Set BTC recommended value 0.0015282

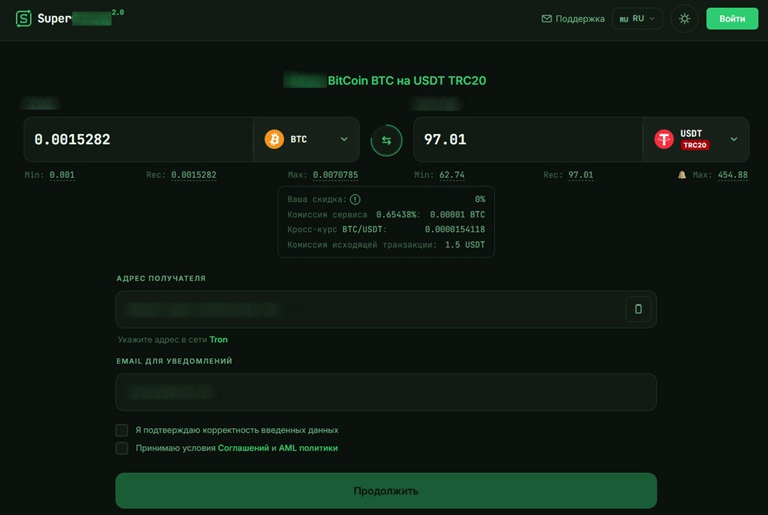click(x=193, y=175)
